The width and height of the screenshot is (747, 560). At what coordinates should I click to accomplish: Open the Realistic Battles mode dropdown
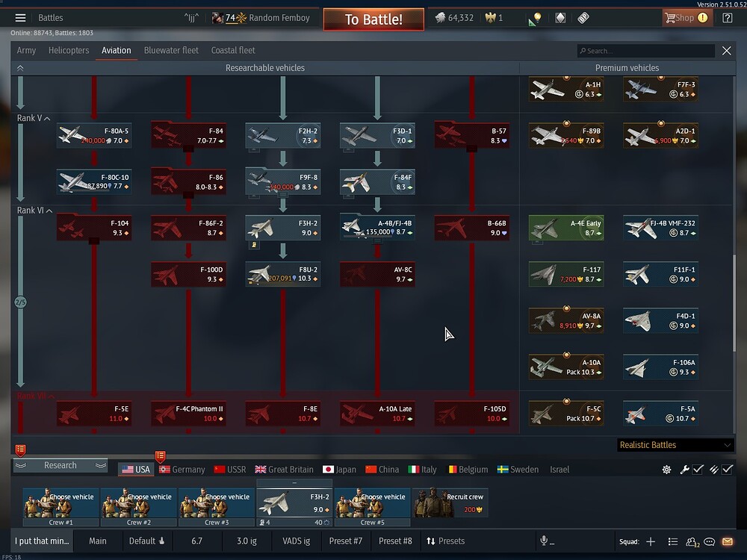click(x=675, y=445)
